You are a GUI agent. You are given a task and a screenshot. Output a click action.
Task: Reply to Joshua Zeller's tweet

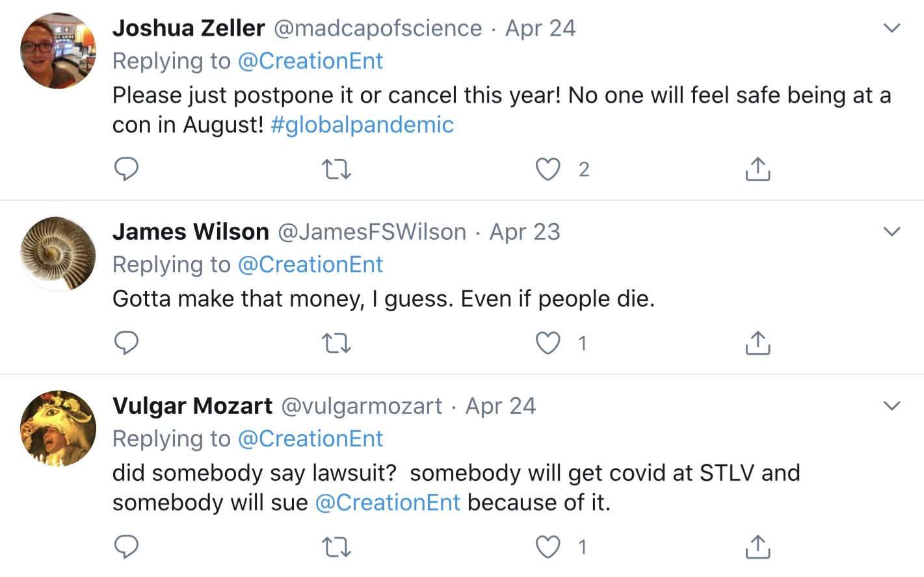pyautogui.click(x=126, y=169)
